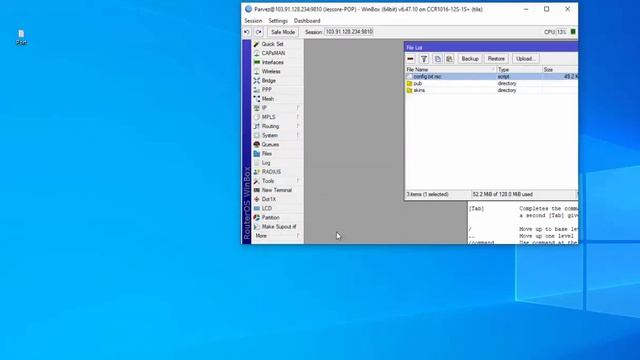The image size is (640, 360).
Task: Open Log in the sidebar
Action: [x=266, y=163]
